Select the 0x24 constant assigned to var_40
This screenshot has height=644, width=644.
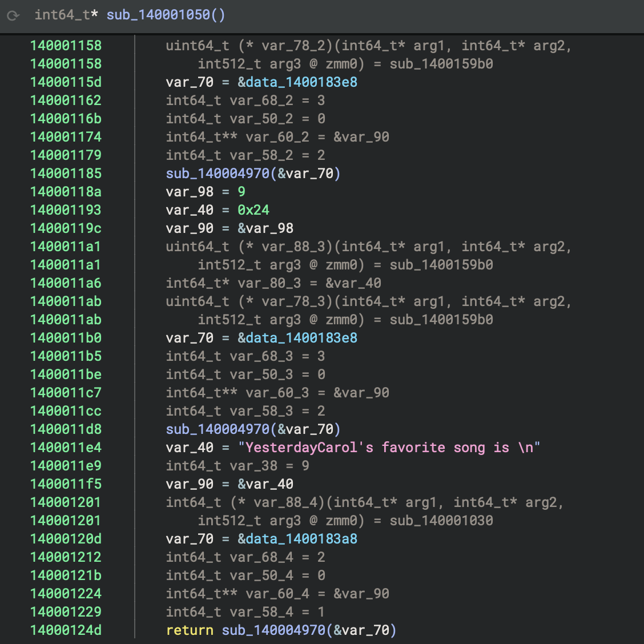[253, 210]
